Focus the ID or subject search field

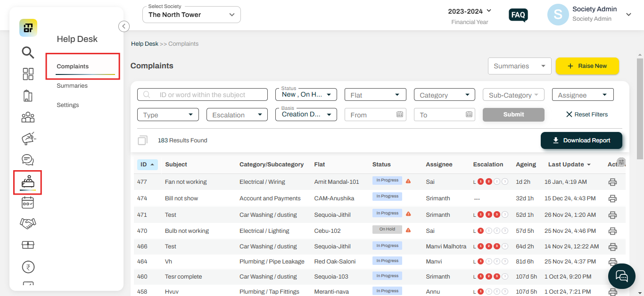point(202,95)
